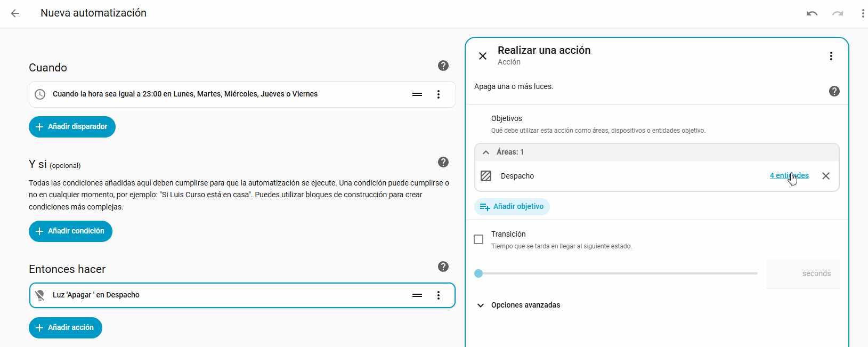Enable the Transición checkbox
The height and width of the screenshot is (347, 868).
pos(478,239)
